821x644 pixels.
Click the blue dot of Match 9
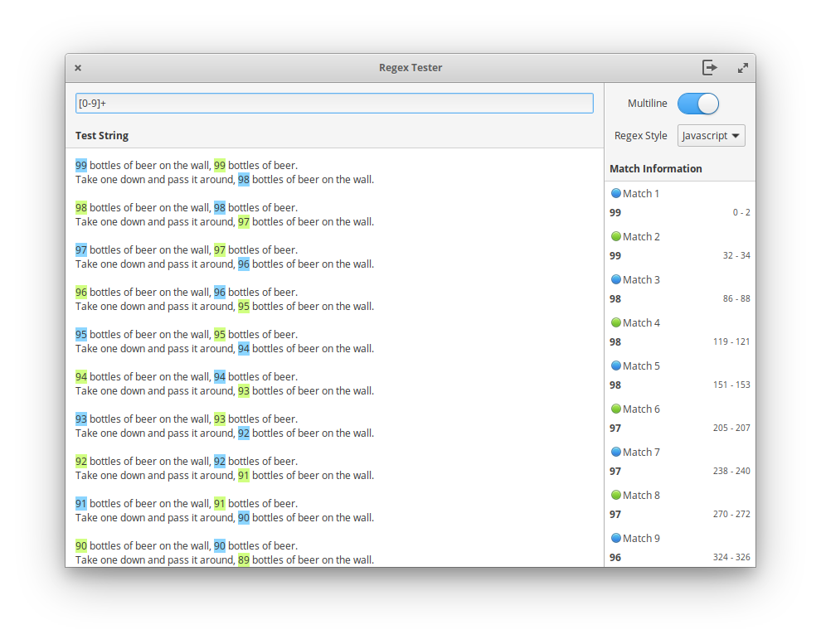tap(615, 538)
